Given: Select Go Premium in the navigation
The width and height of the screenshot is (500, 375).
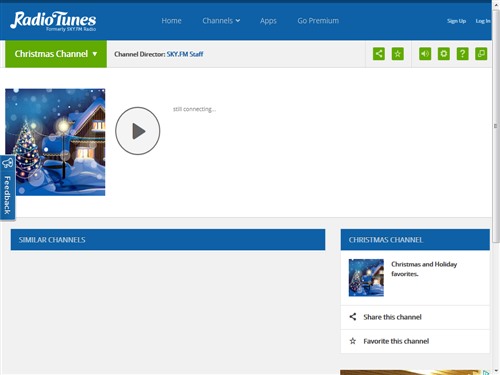Looking at the screenshot, I should pos(318,21).
